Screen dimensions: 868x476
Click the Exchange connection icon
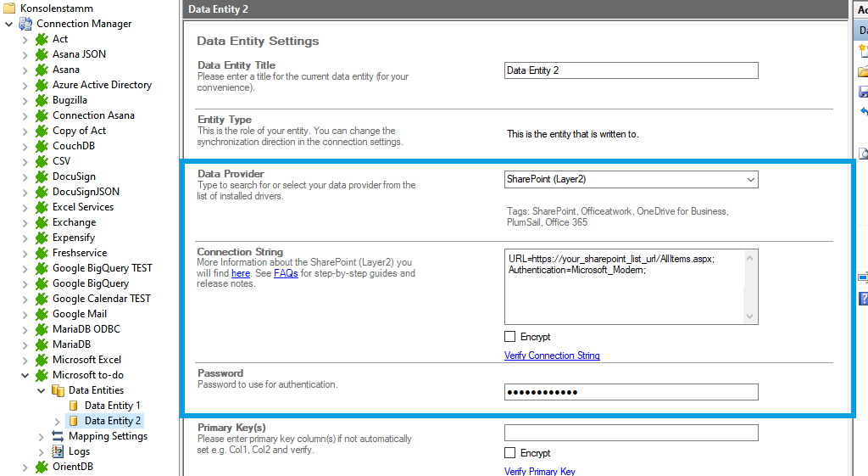coord(42,222)
